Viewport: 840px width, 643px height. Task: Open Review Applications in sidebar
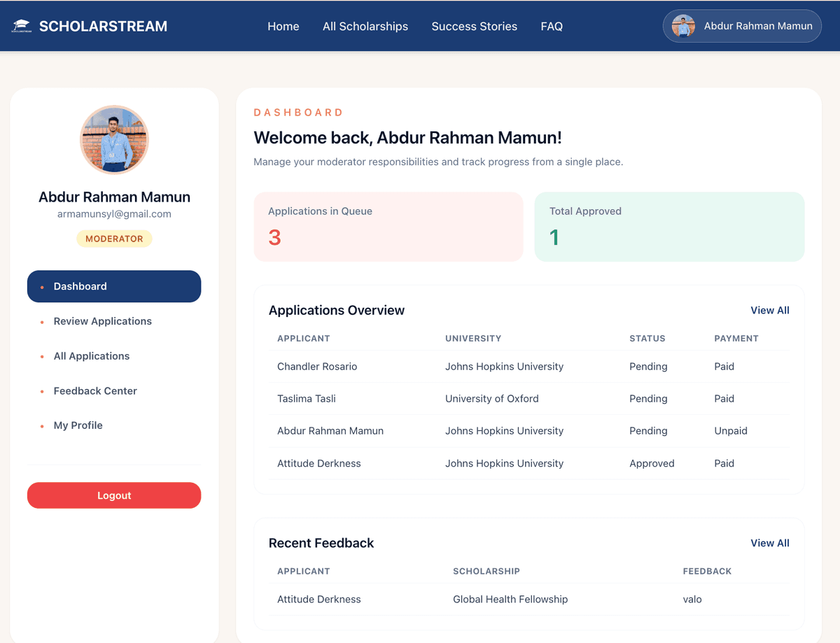pyautogui.click(x=102, y=321)
